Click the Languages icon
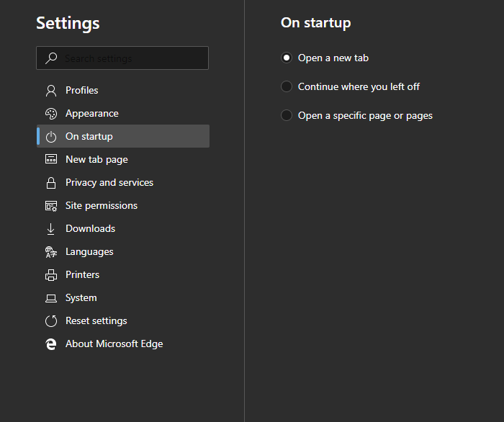This screenshot has width=504, height=422. coord(51,251)
